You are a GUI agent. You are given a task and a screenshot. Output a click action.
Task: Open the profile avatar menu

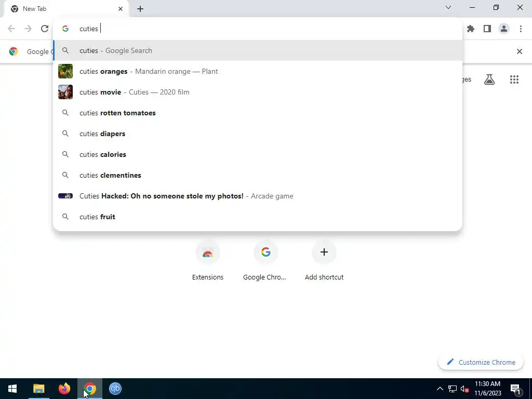coord(504,29)
